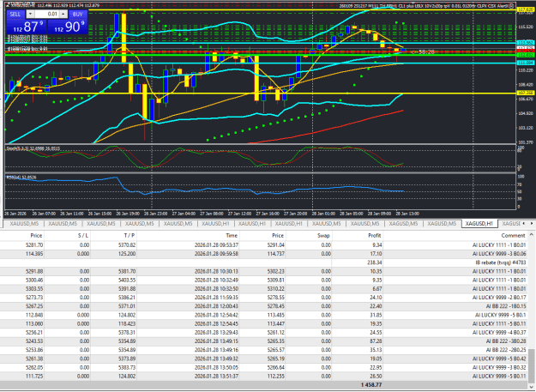Viewport: 536px width, 392px height.
Task: Click the 6.67 profit cell
Action: click(377, 289)
